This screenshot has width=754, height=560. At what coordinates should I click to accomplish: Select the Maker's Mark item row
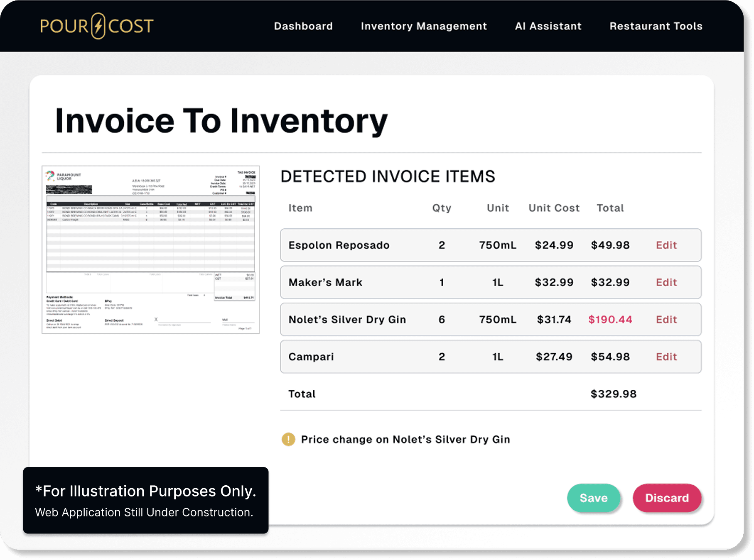pyautogui.click(x=457, y=282)
